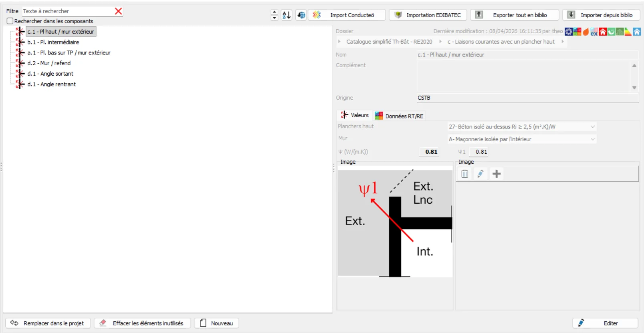
Task: Switch to the Données RT/RE tab
Action: click(399, 116)
